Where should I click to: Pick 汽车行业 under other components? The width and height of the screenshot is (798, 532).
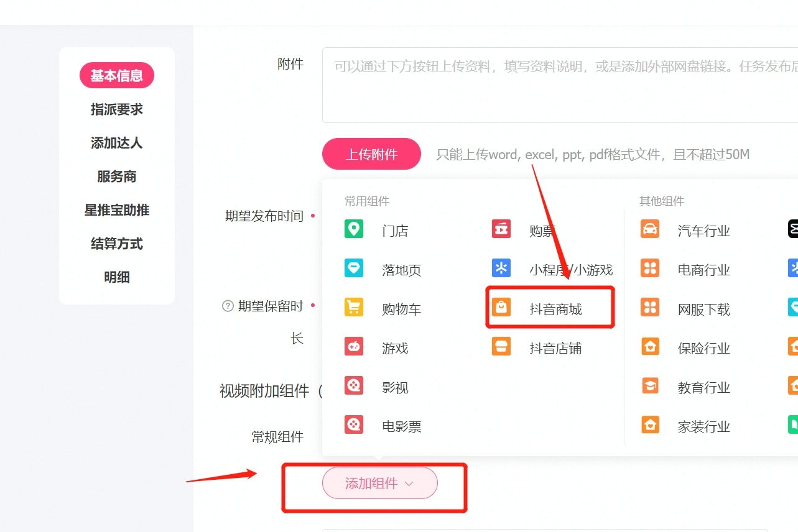703,231
